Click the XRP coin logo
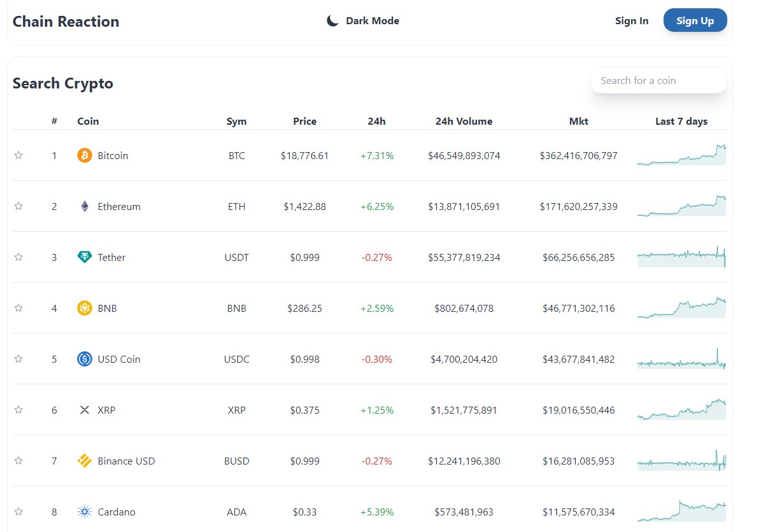 point(85,410)
